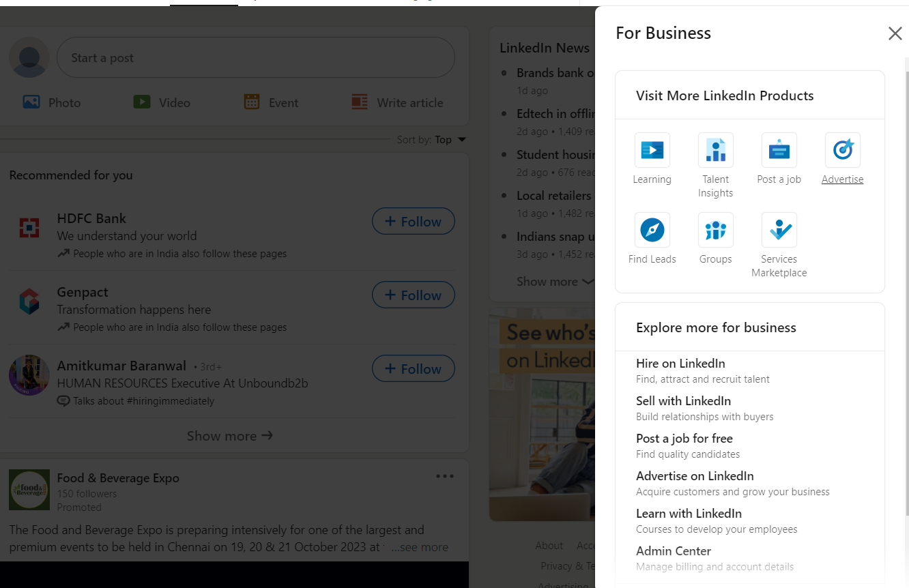Open the Groups icon
Image resolution: width=909 pixels, height=588 pixels.
click(715, 230)
